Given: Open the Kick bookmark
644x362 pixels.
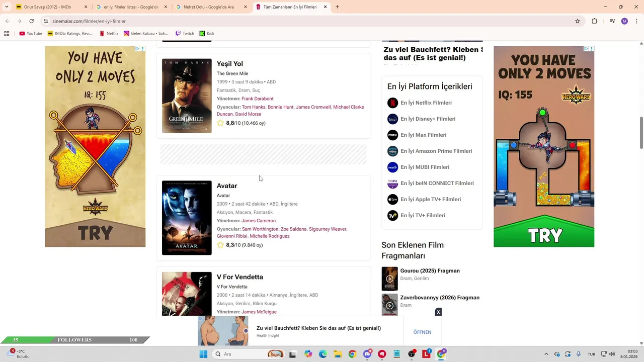Looking at the screenshot, I should point(207,34).
